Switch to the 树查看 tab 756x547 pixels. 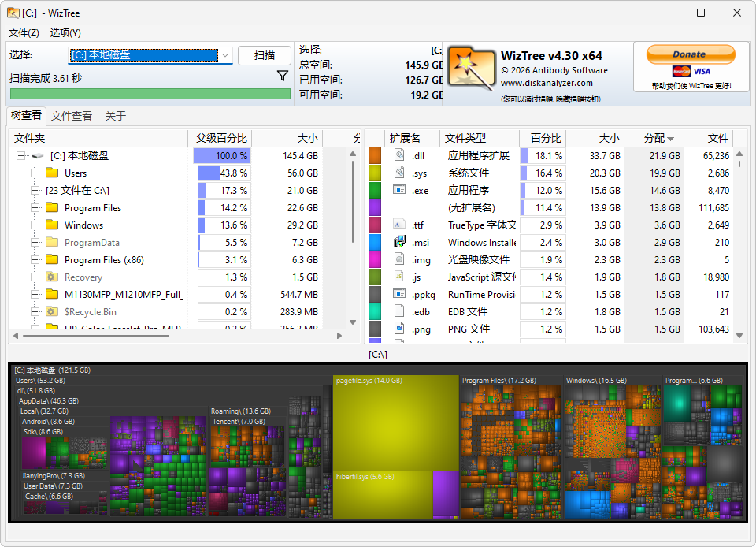(x=26, y=116)
